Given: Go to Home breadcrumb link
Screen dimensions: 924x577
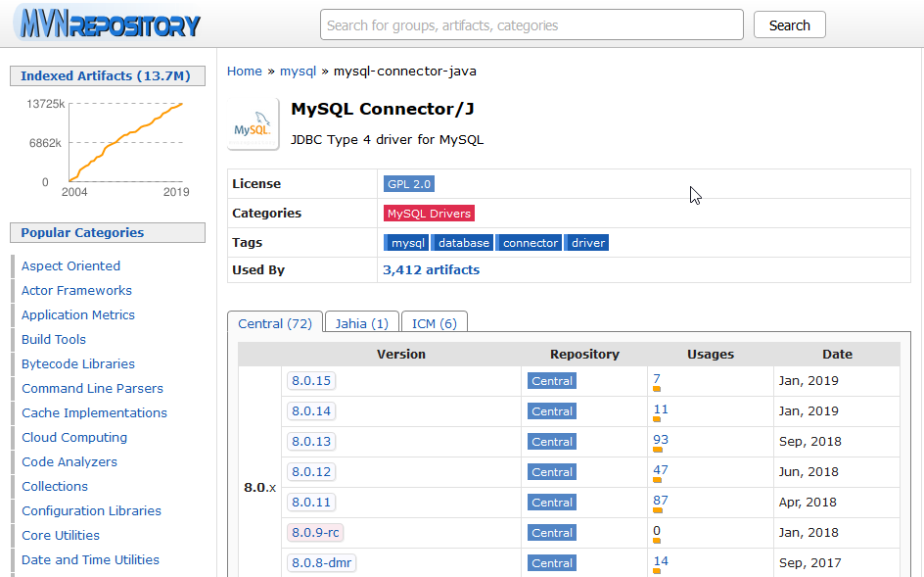Looking at the screenshot, I should pyautogui.click(x=245, y=72).
